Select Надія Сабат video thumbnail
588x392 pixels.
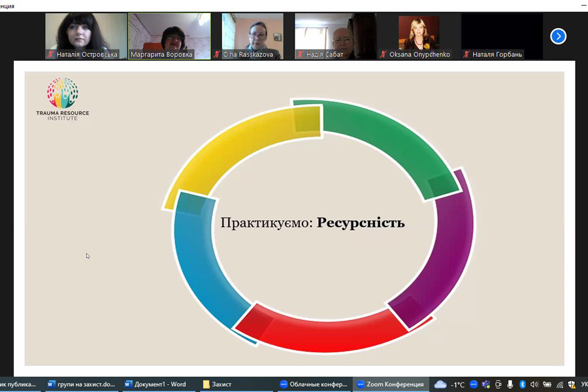pos(336,36)
